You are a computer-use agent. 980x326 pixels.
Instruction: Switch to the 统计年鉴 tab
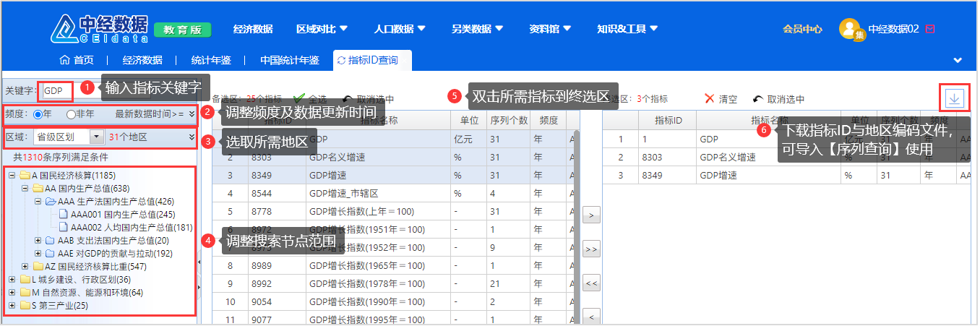211,60
